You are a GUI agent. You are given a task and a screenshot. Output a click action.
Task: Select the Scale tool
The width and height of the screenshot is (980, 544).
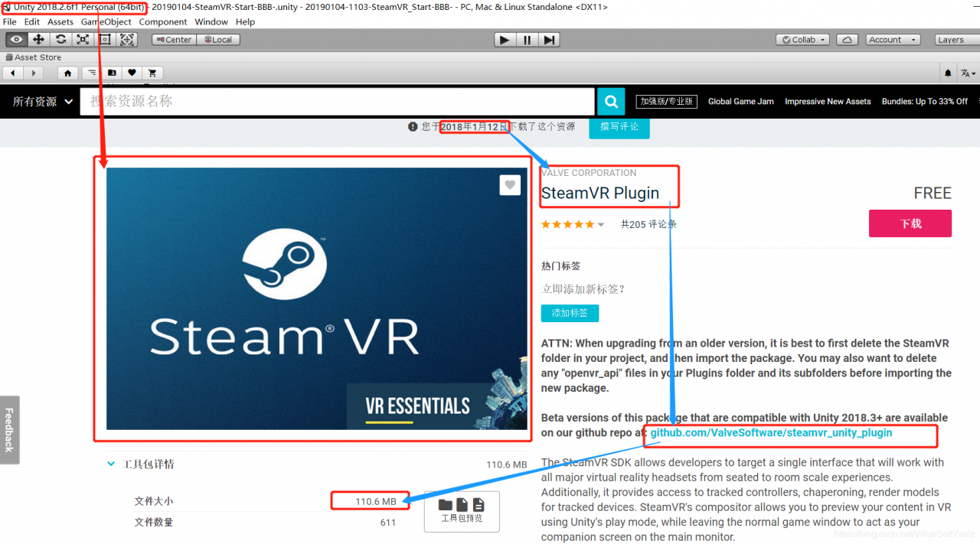(x=83, y=40)
